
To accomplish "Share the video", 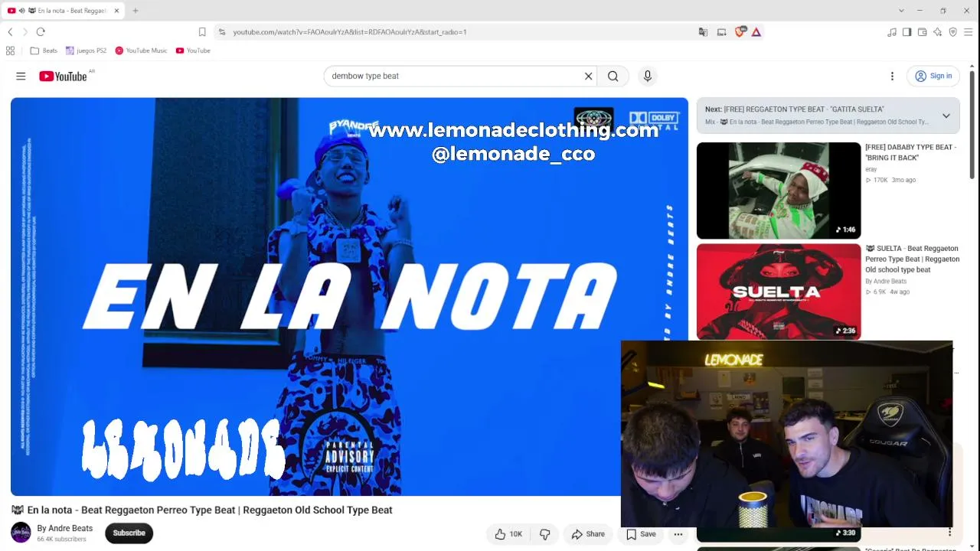I will [x=588, y=534].
